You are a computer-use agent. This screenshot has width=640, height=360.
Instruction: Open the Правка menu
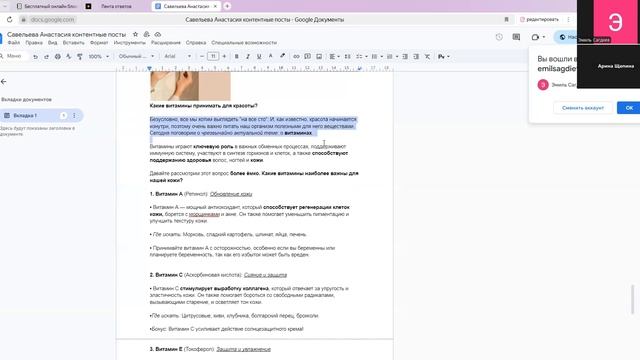coord(34,42)
